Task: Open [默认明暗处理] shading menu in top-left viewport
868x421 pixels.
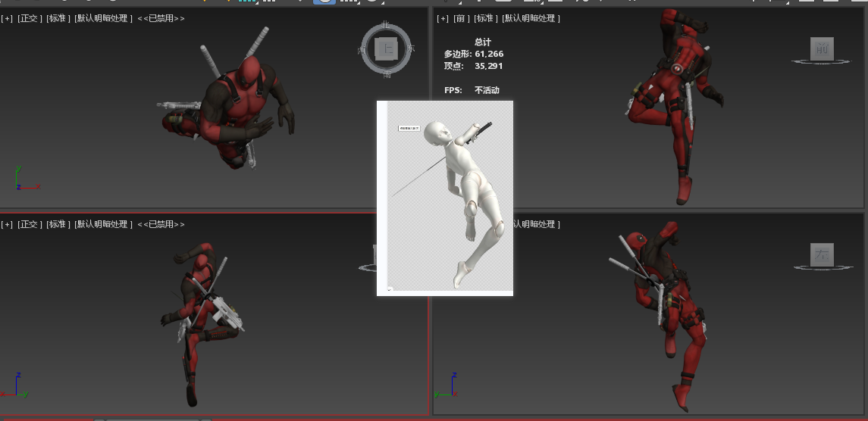Action: pos(104,18)
